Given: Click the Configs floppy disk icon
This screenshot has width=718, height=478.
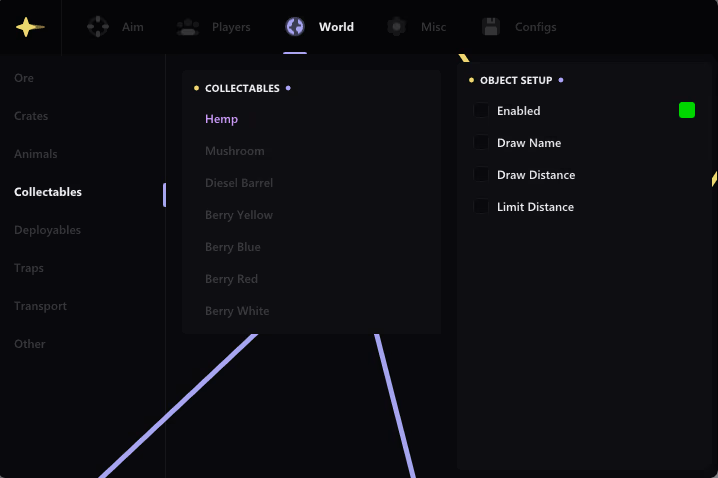Looking at the screenshot, I should tap(491, 27).
